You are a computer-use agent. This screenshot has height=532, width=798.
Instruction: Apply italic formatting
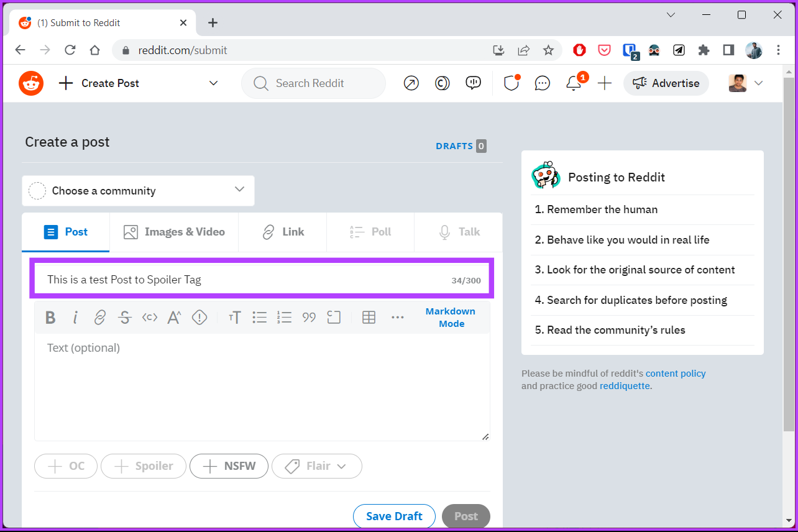click(x=75, y=318)
